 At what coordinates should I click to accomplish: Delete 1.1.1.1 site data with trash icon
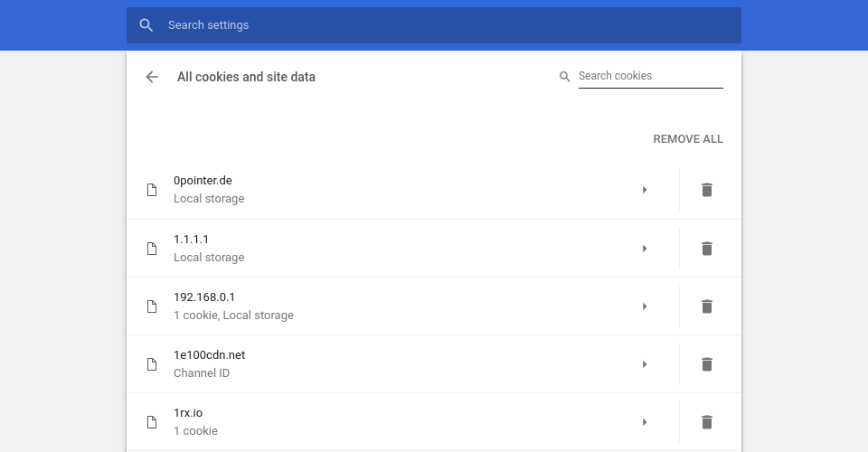point(706,249)
